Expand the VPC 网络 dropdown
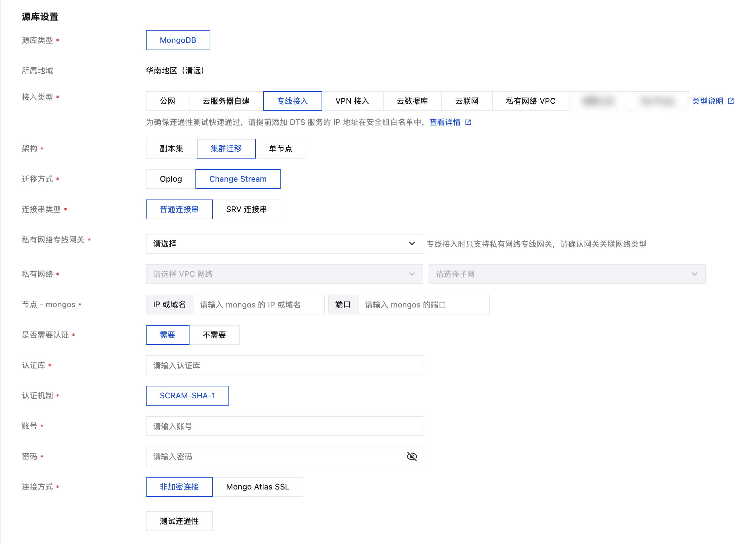756x543 pixels. pos(284,274)
